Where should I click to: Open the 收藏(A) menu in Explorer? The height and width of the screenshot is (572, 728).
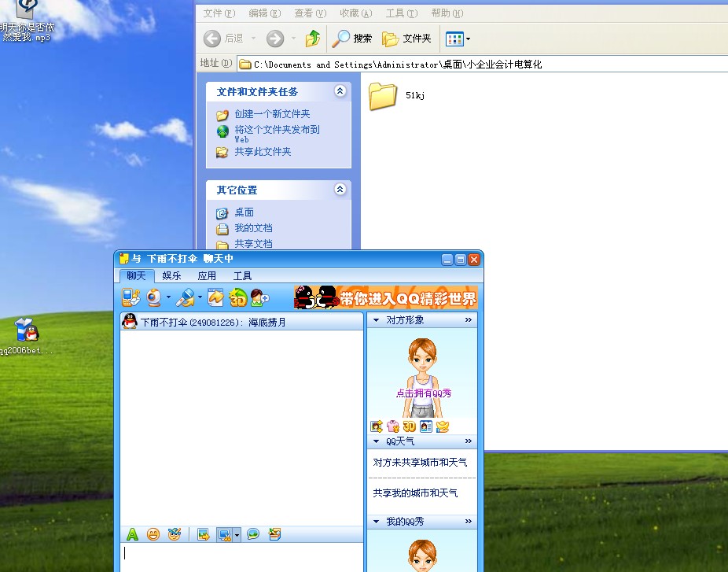coord(355,13)
